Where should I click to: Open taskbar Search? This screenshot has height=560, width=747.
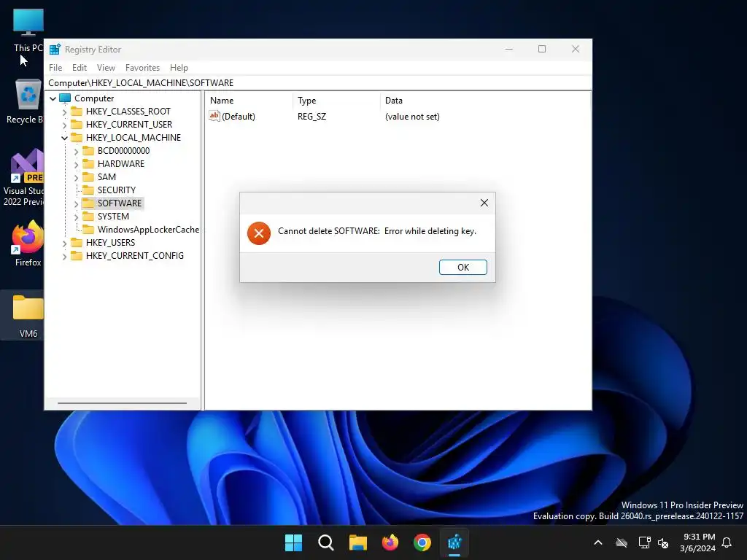point(326,542)
